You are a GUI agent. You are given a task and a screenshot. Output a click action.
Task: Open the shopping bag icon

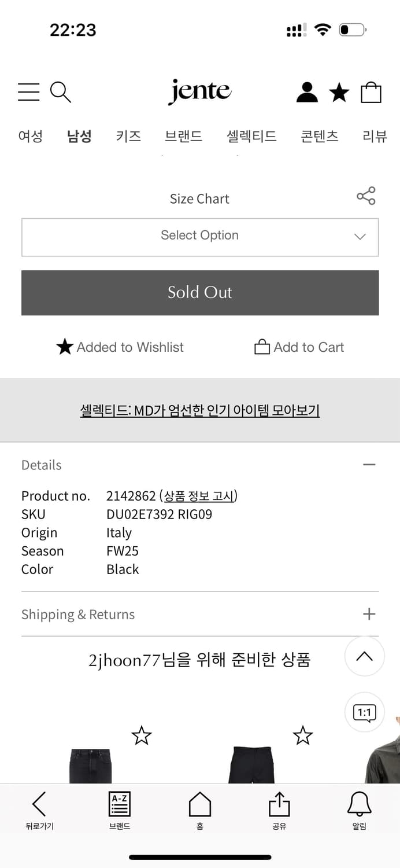(371, 91)
